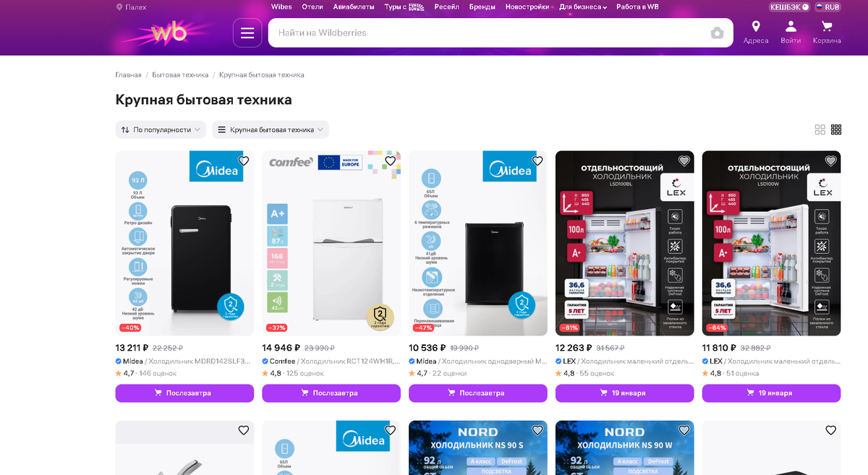868x475 pixels.
Task: Open the Бренды menu item
Action: tap(482, 7)
